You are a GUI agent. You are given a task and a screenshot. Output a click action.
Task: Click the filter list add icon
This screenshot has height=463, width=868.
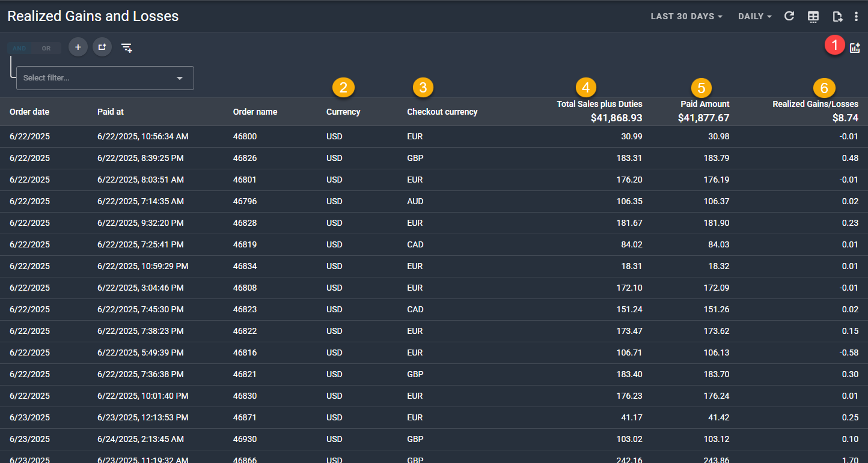[126, 47]
